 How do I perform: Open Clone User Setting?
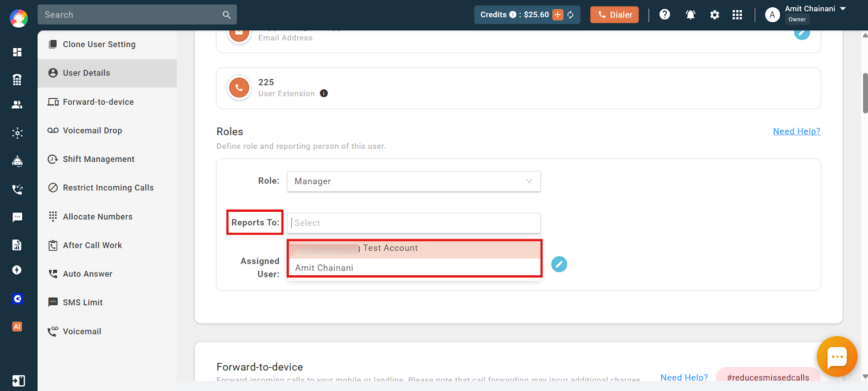(107, 45)
